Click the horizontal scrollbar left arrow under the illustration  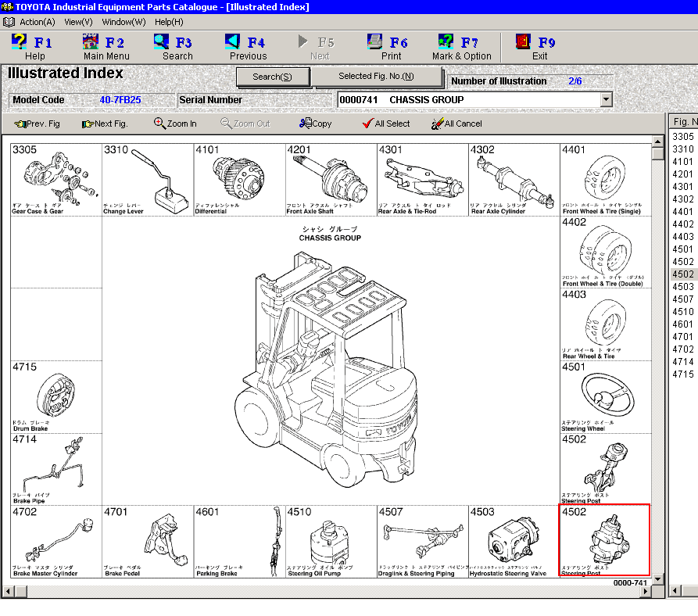[8, 592]
